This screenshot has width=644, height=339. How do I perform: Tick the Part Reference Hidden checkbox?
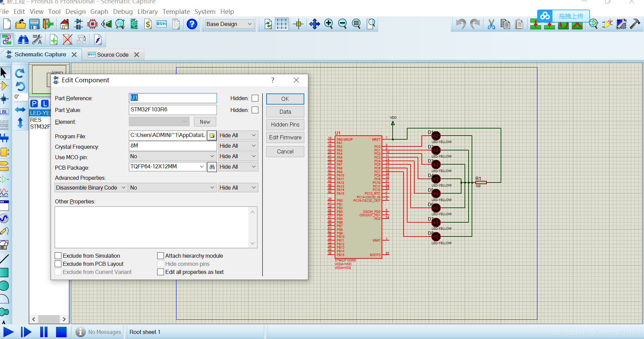point(255,98)
